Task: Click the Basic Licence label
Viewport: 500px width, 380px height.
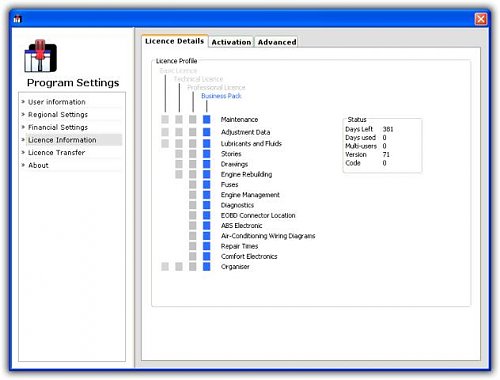Action: [x=178, y=71]
